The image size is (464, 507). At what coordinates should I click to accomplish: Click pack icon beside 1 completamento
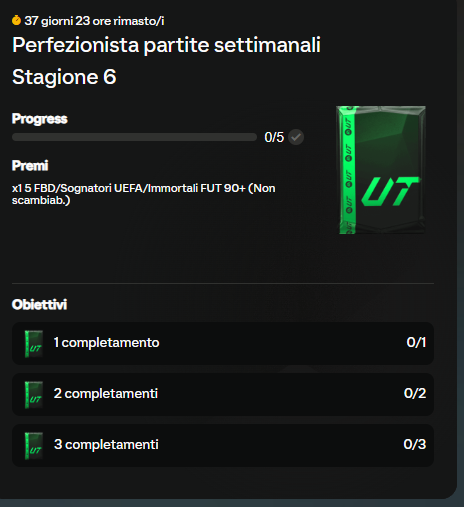[x=34, y=344]
